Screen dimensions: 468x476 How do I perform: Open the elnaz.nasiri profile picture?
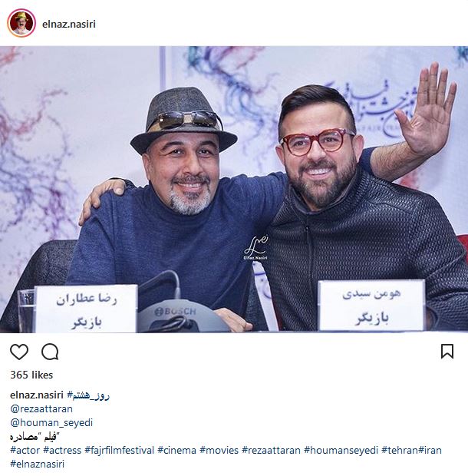(x=21, y=23)
